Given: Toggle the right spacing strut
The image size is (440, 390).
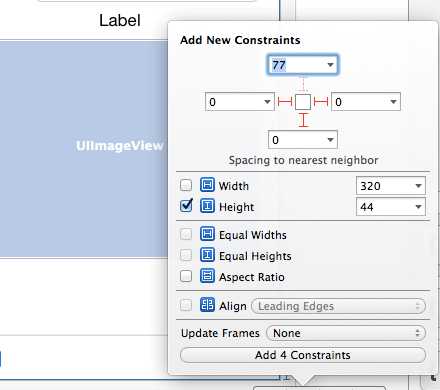Looking at the screenshot, I should click(x=321, y=101).
